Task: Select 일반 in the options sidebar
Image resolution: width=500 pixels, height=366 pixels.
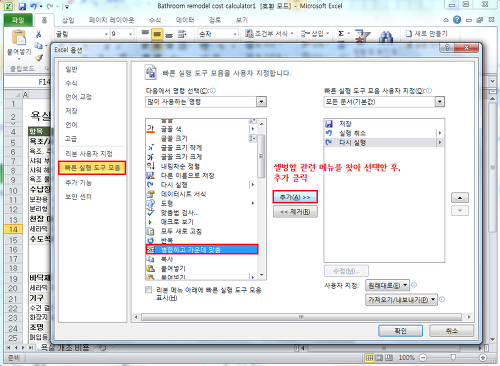Action: pyautogui.click(x=71, y=69)
